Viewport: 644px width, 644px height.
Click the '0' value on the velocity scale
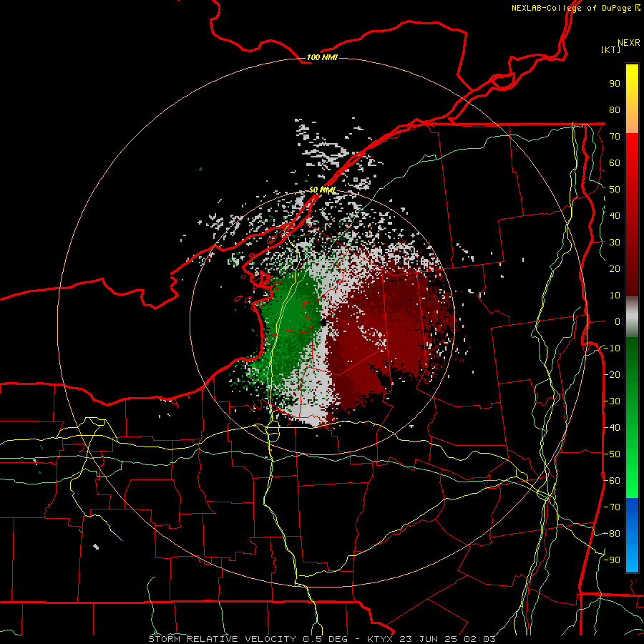click(618, 322)
